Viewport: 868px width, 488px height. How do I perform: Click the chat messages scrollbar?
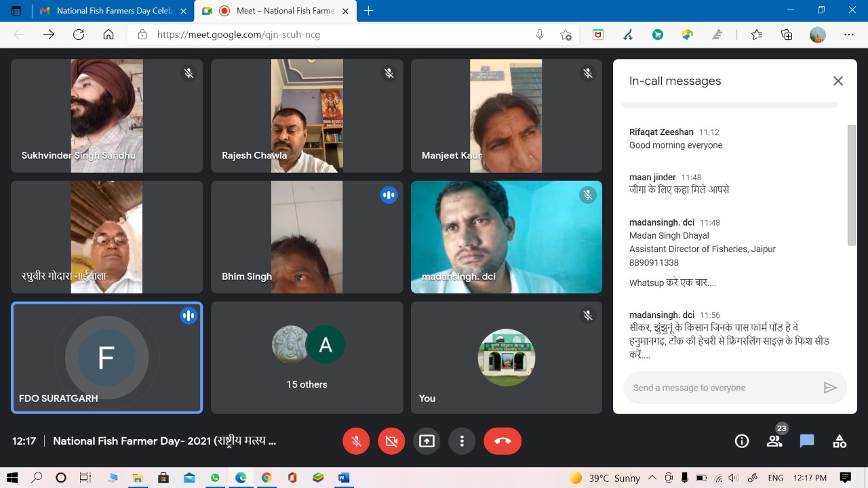point(852,184)
